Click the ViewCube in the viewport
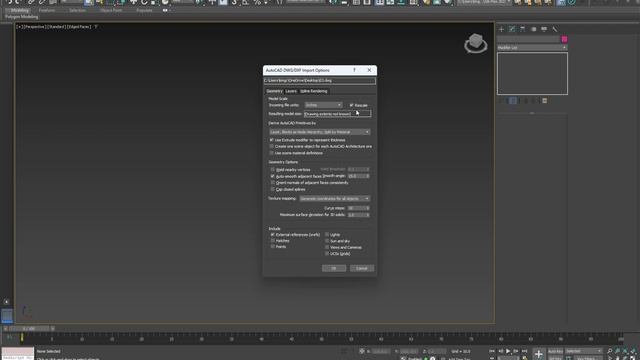The image size is (640, 360). pyautogui.click(x=476, y=43)
